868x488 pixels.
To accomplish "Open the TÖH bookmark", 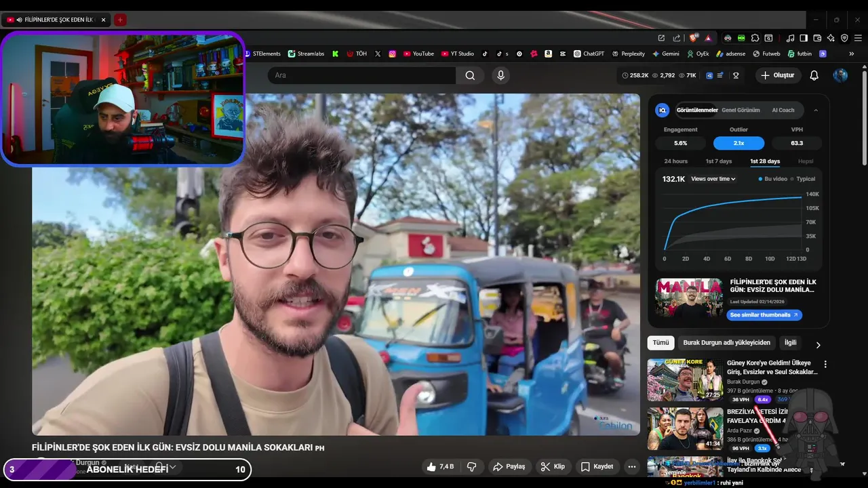I will point(357,54).
